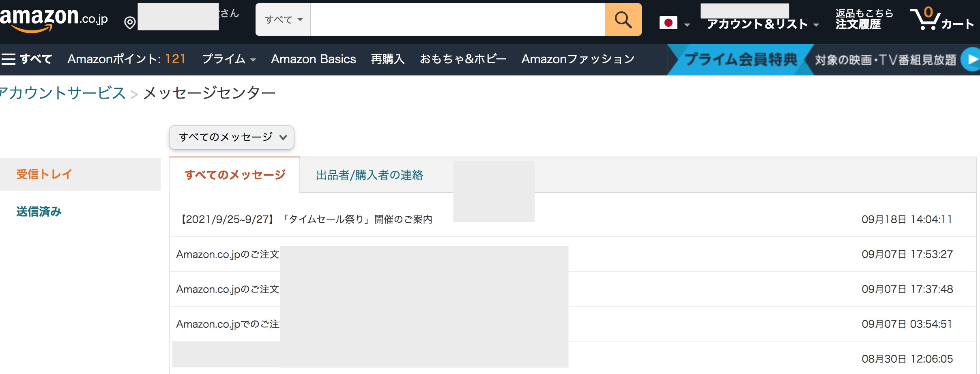Click the Japan flag language icon
Image resolution: width=980 pixels, height=374 pixels.
coord(668,23)
